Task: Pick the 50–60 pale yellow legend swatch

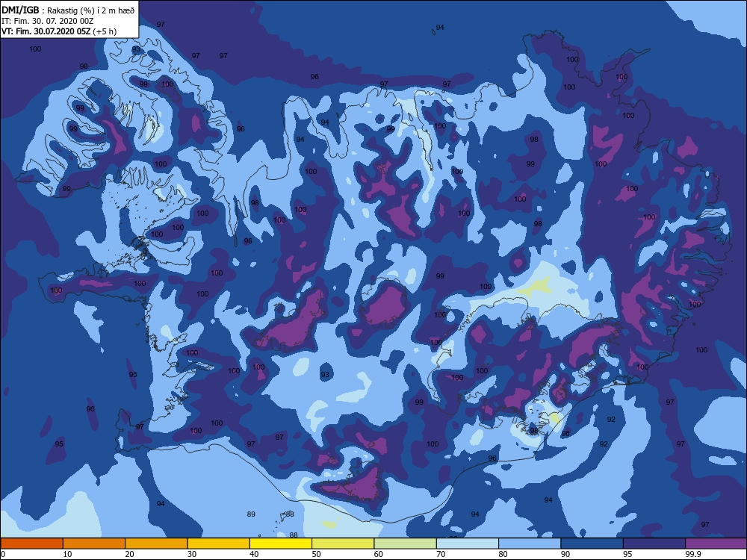Action: click(343, 544)
